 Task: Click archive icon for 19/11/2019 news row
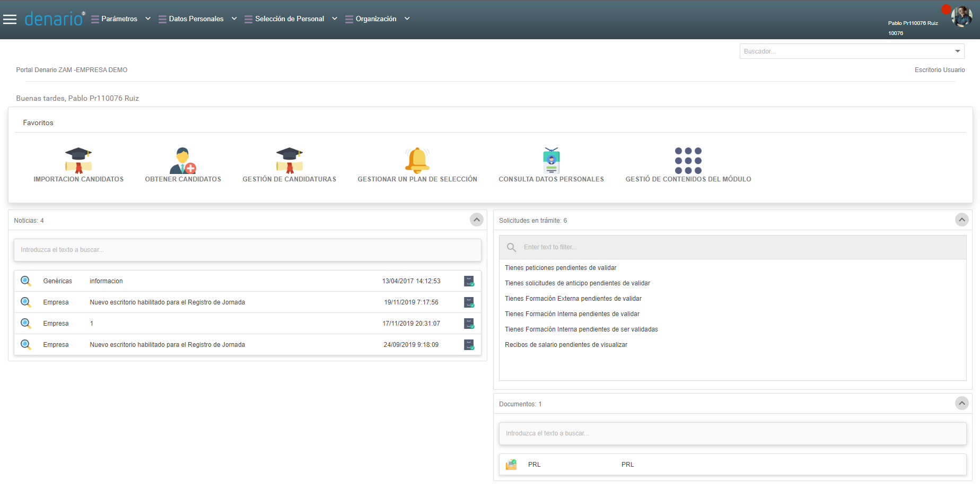coord(469,302)
